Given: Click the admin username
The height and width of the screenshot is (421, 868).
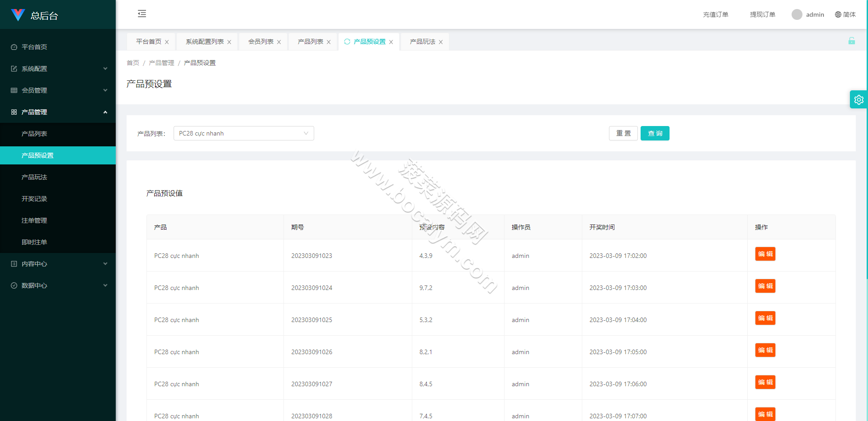Looking at the screenshot, I should click(815, 14).
